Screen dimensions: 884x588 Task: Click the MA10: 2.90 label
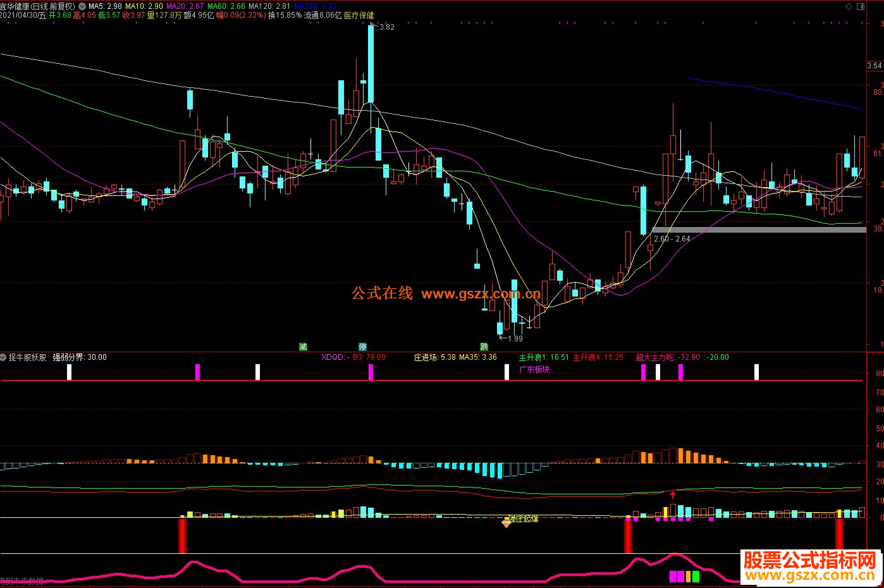[x=144, y=6]
